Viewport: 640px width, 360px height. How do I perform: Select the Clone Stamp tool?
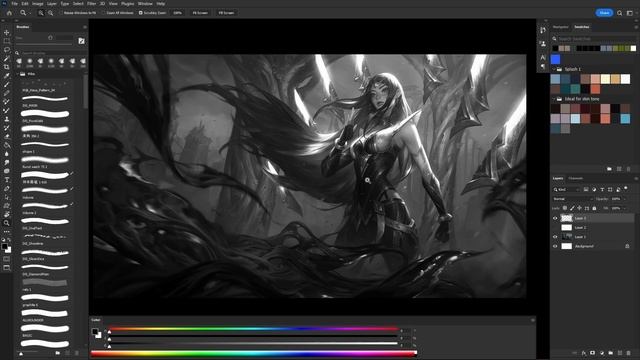pyautogui.click(x=7, y=119)
